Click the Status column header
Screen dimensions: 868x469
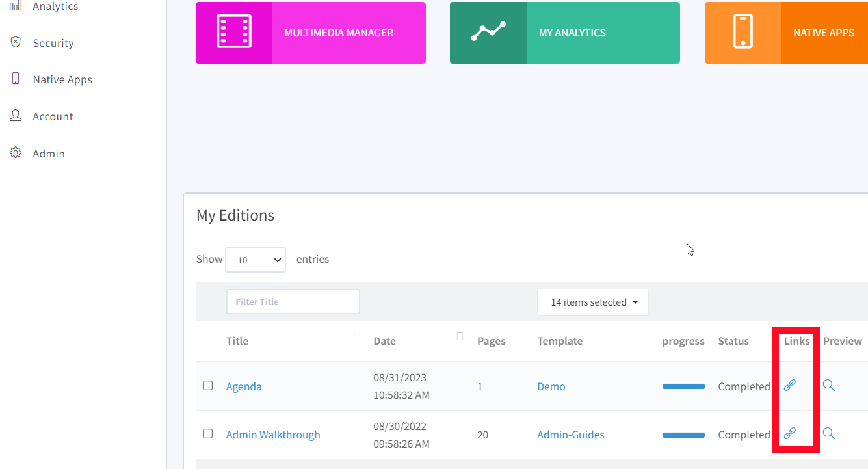coord(733,341)
